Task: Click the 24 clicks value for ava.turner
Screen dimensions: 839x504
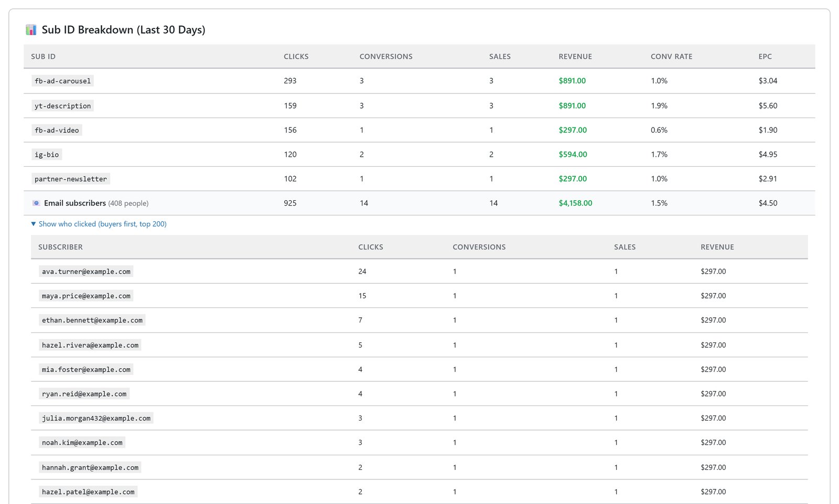Action: (x=362, y=272)
